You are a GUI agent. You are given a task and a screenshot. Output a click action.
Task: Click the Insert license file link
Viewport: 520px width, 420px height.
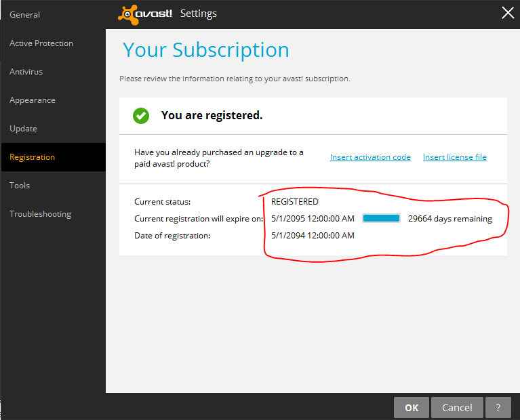[x=455, y=157]
